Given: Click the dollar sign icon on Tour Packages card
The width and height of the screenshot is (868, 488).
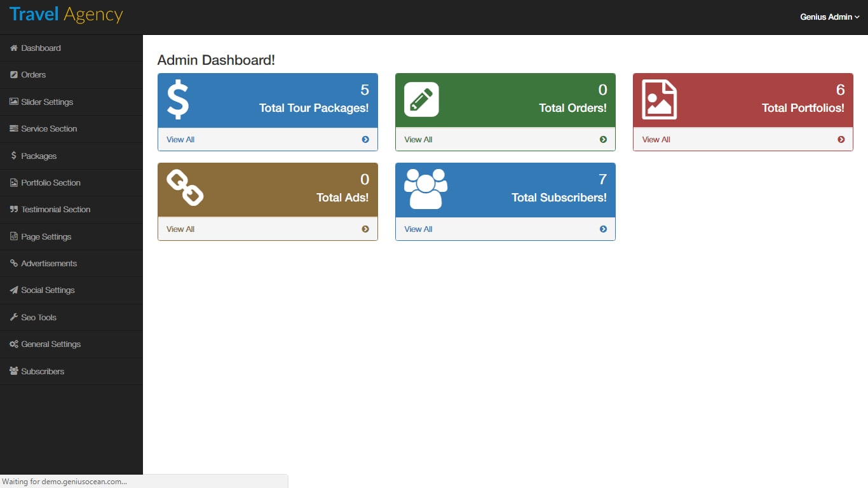Looking at the screenshot, I should pos(178,99).
